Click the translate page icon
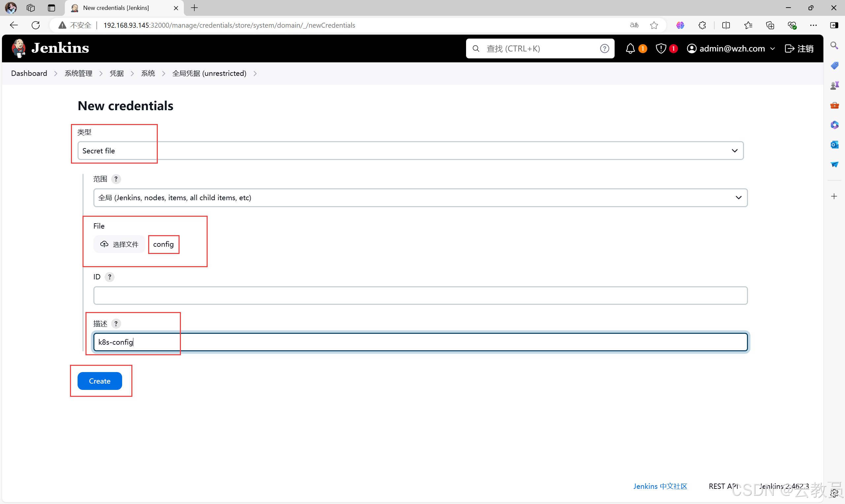 point(634,25)
